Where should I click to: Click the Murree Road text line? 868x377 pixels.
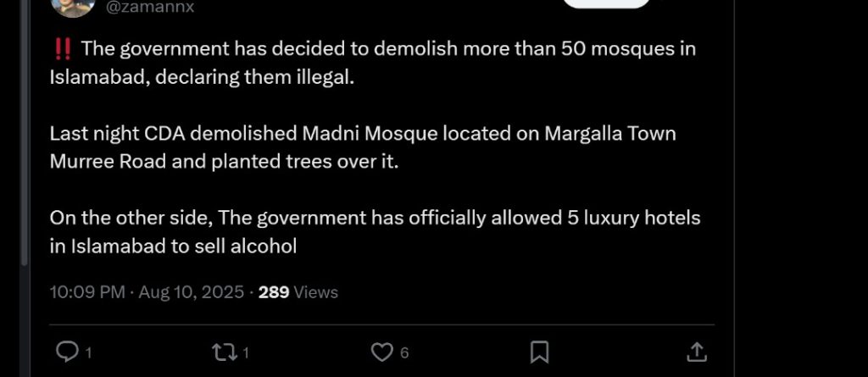click(223, 161)
